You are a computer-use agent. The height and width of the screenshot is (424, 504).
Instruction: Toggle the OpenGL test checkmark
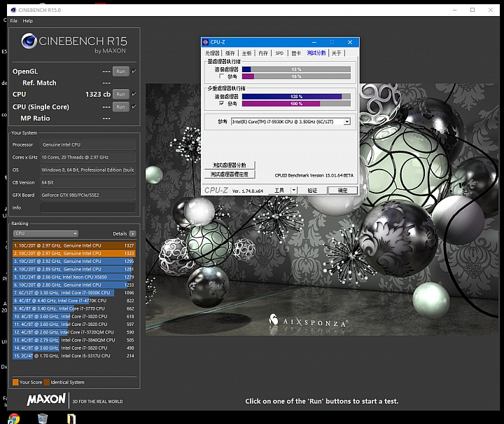point(134,71)
